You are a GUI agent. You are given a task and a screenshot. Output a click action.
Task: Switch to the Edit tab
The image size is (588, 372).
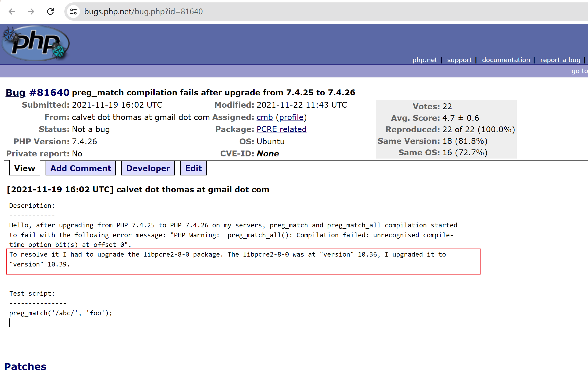point(193,168)
